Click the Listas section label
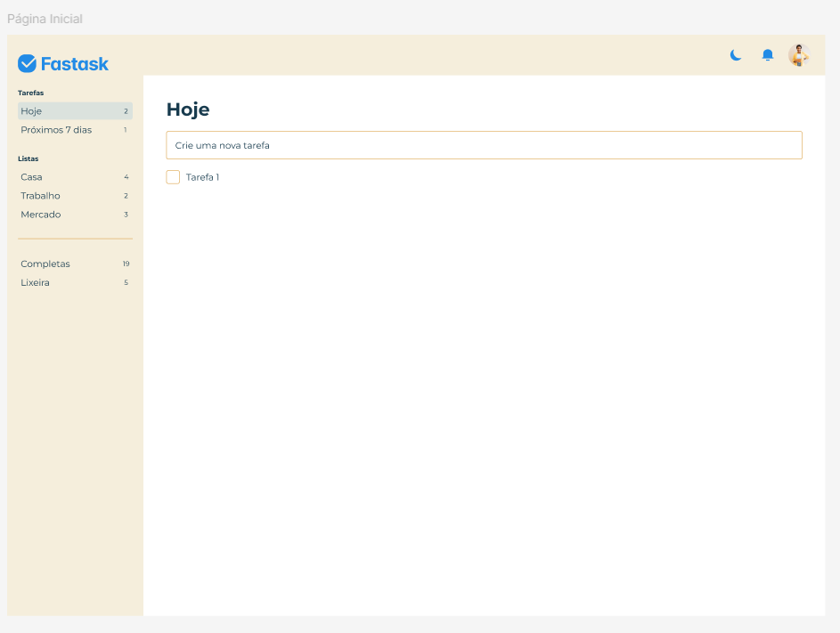 [x=28, y=158]
